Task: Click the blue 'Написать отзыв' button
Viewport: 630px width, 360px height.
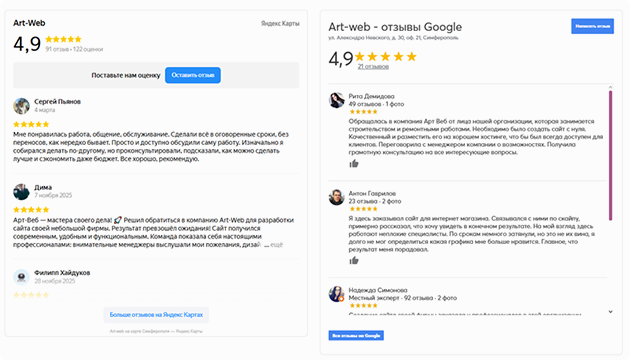Action: pos(593,26)
